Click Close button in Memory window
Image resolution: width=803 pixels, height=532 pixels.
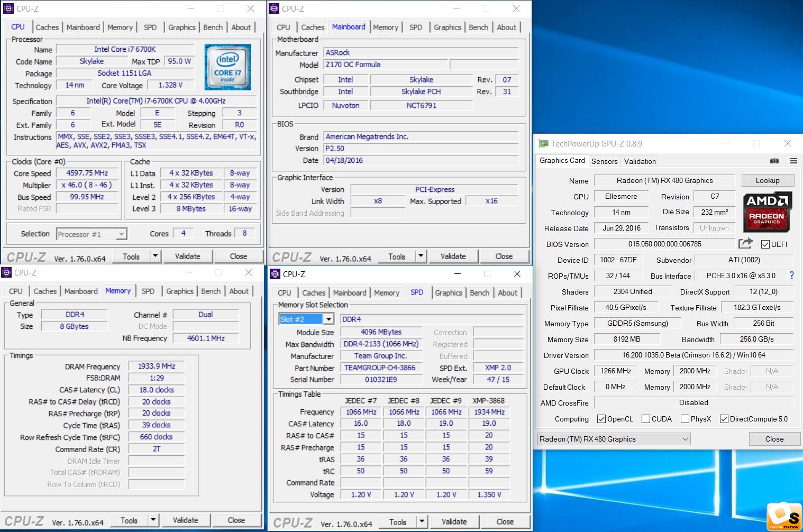236,520
